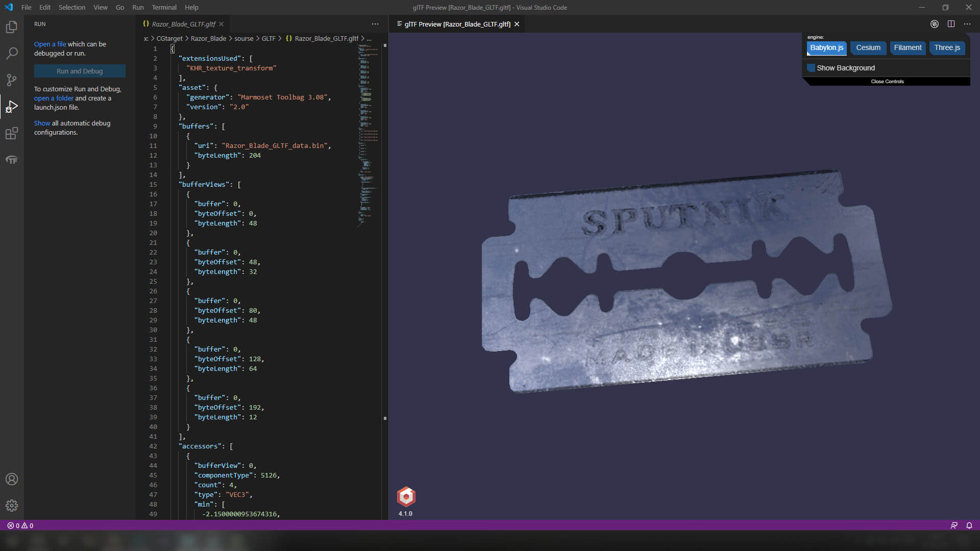Switch to the Razor_Blade_GLTF.gltf editor tab
980x551 pixels.
184,24
